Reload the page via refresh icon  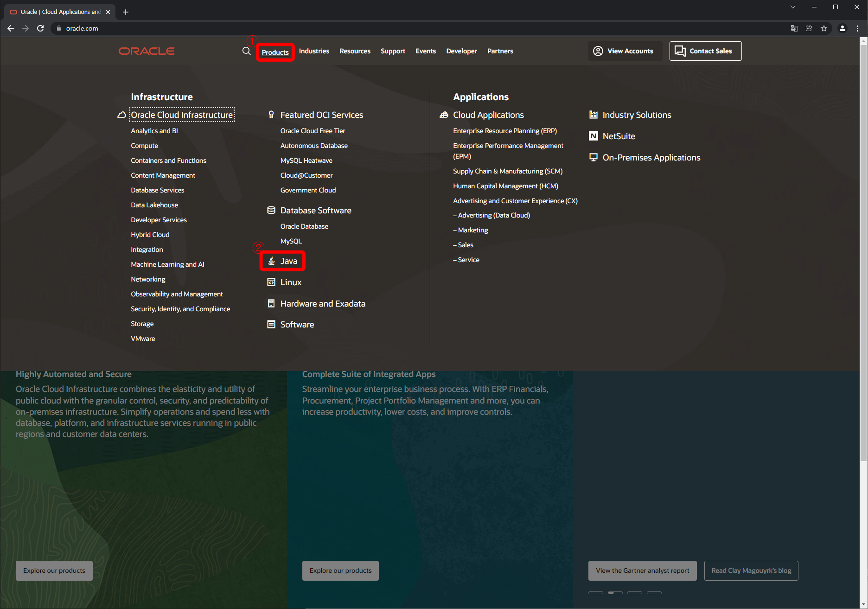pyautogui.click(x=40, y=28)
